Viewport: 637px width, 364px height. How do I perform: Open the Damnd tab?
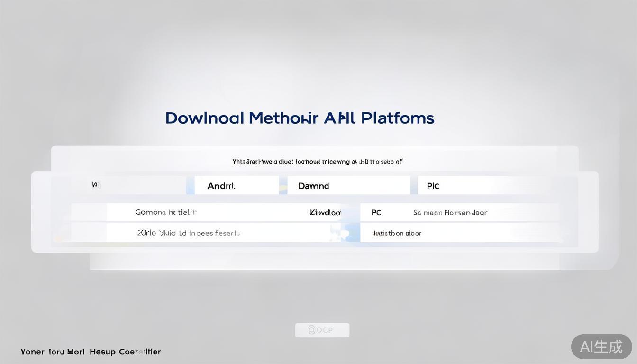click(x=313, y=186)
